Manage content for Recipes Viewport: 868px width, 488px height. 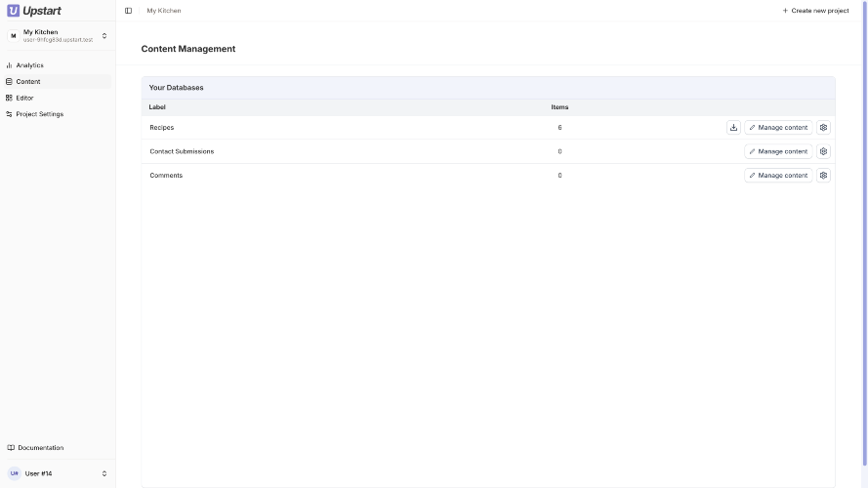(778, 127)
